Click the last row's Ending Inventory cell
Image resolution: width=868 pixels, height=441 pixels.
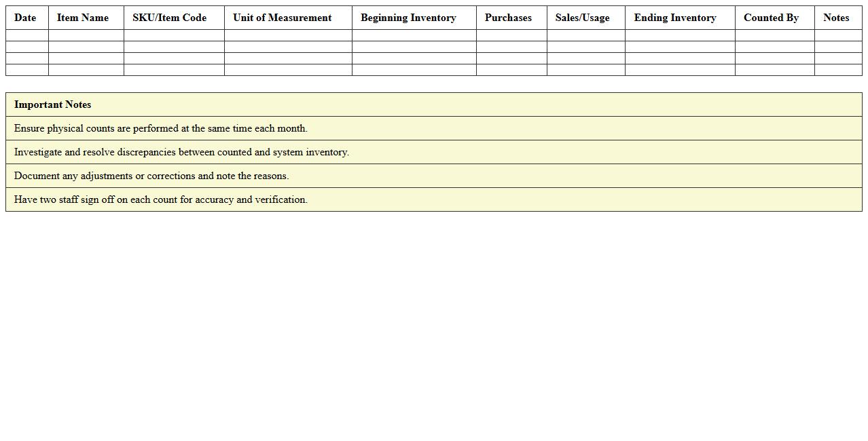pos(680,70)
